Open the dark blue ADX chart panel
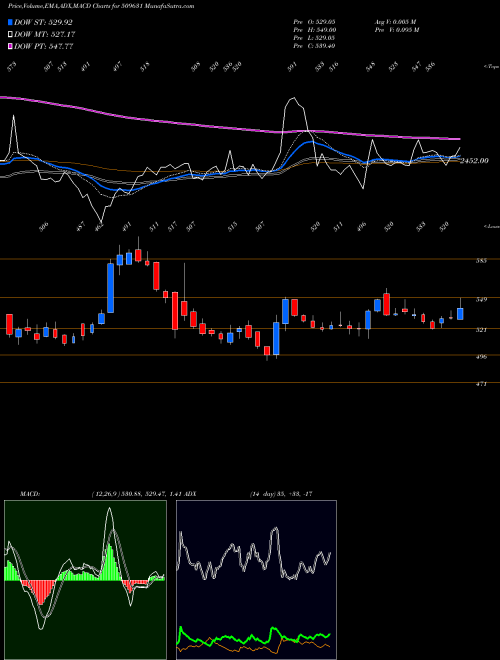 [x=256, y=580]
